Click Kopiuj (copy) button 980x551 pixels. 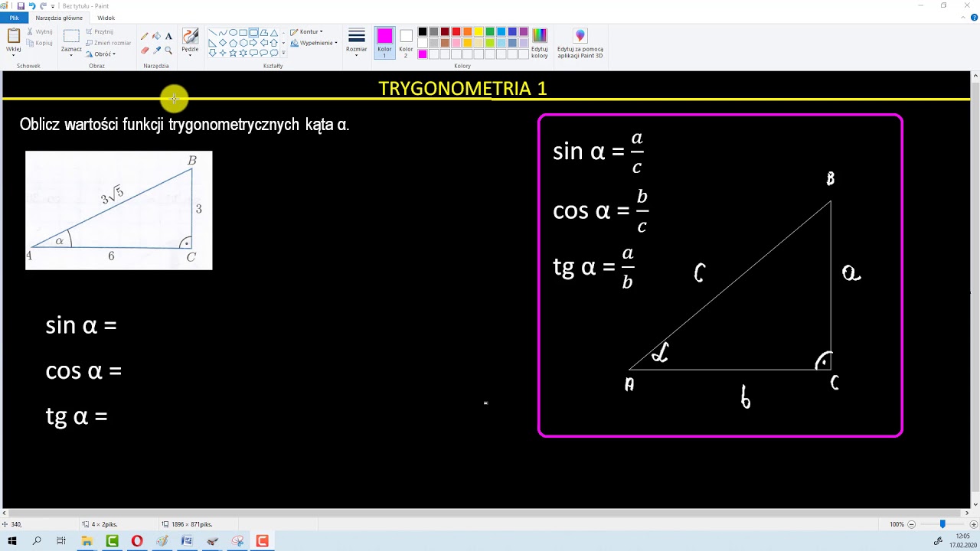tap(40, 43)
